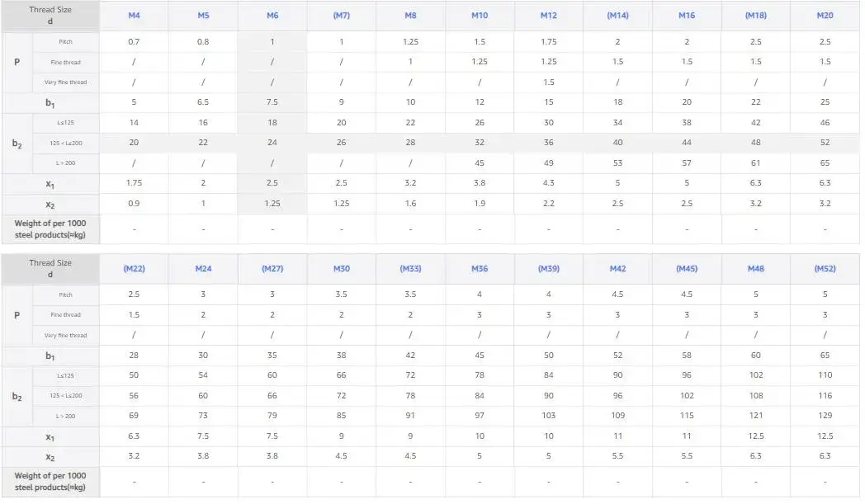Viewport: 865px width, 504px height.
Task: Open the M30 column header link
Action: [341, 269]
